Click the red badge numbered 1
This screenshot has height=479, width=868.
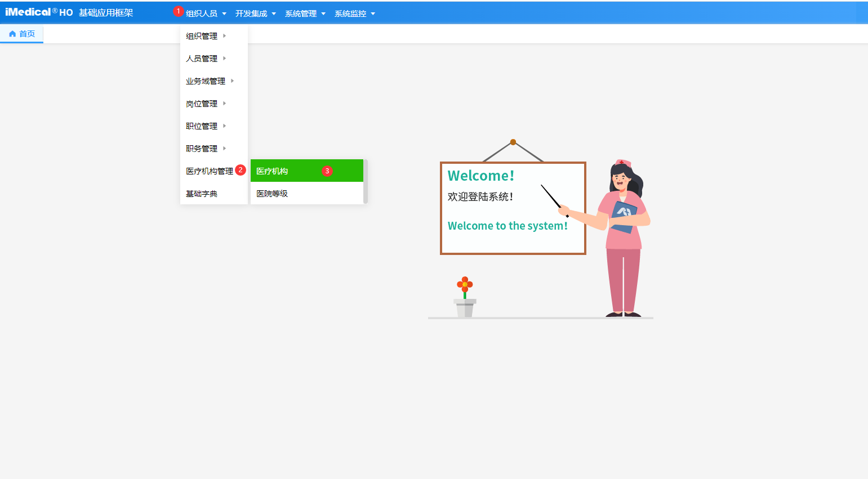click(178, 11)
